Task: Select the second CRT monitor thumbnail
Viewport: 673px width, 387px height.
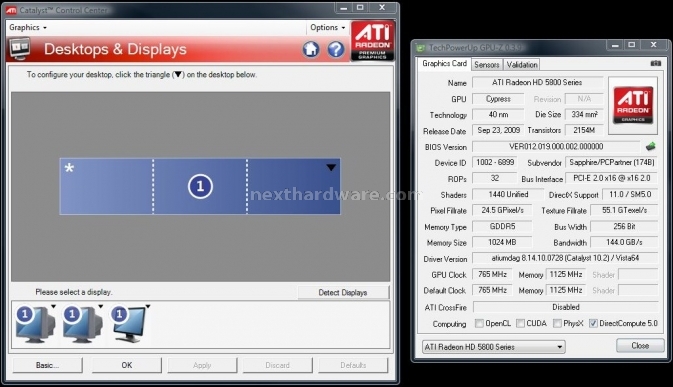Action: [x=82, y=325]
